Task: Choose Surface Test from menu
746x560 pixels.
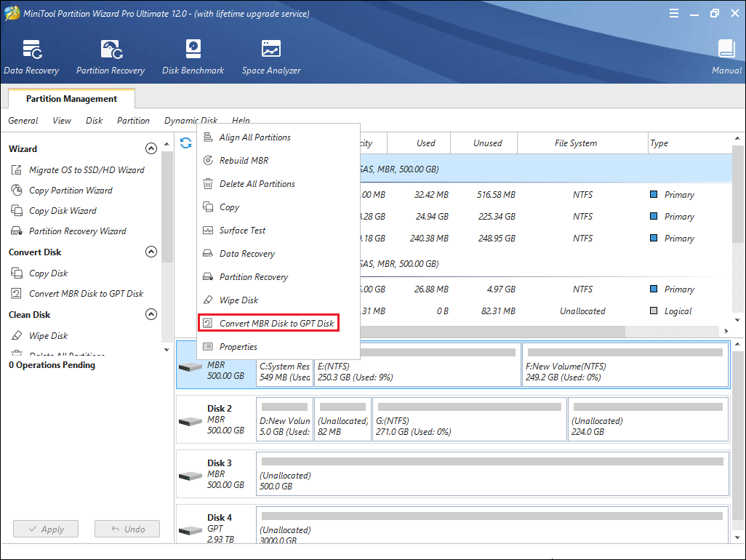Action: coord(278,231)
